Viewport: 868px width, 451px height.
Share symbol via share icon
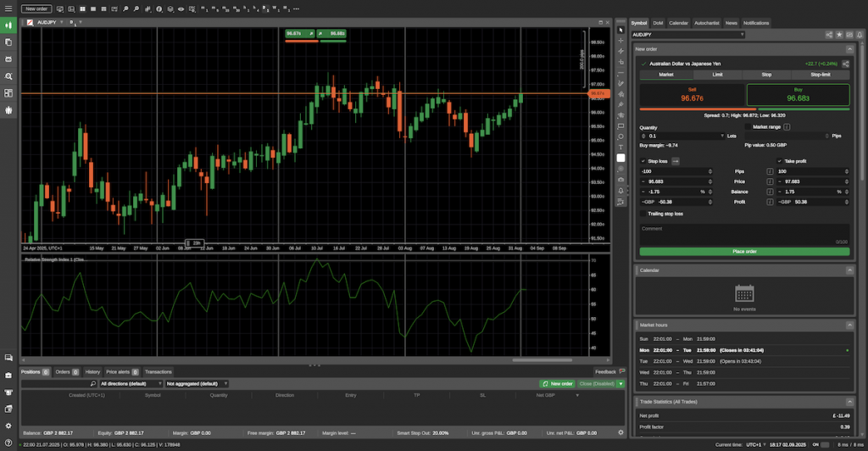pos(829,35)
